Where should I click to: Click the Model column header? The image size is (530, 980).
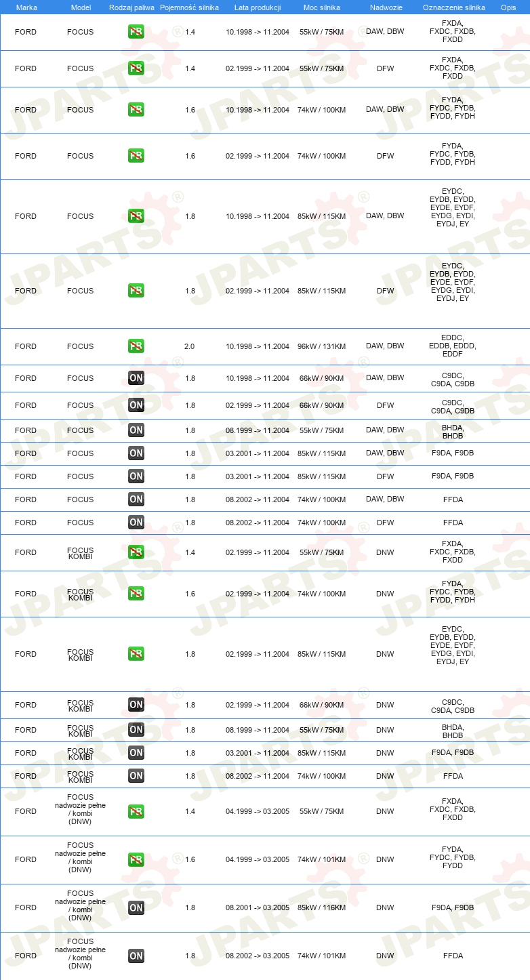pyautogui.click(x=81, y=7)
